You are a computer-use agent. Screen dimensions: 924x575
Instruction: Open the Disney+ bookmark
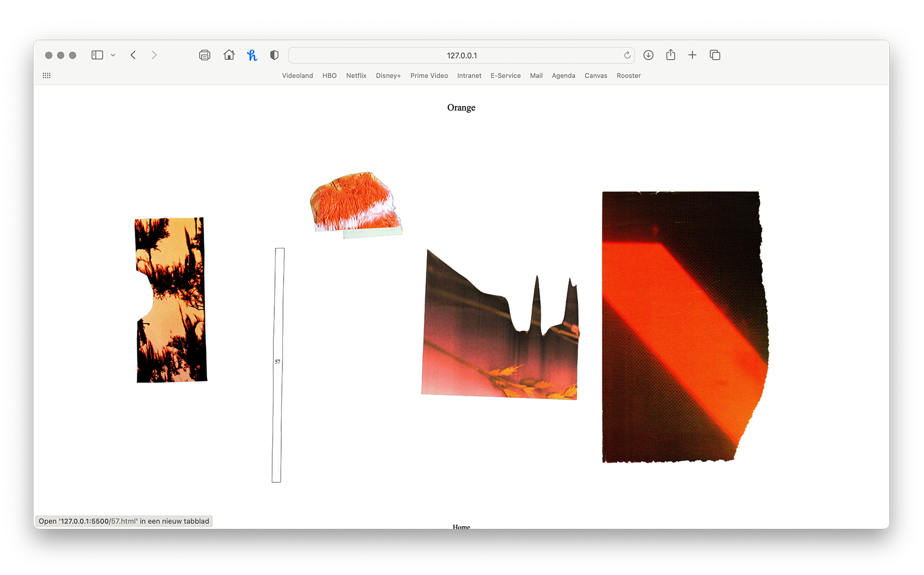click(388, 75)
